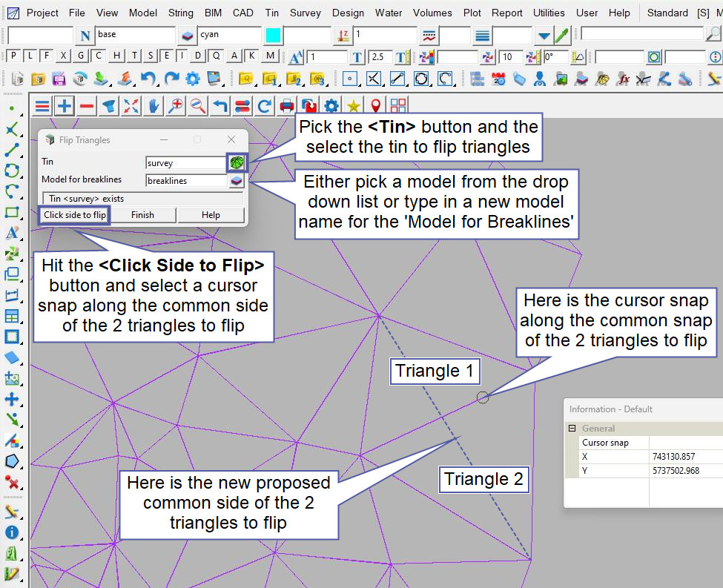Click the N name icon

[x=85, y=36]
